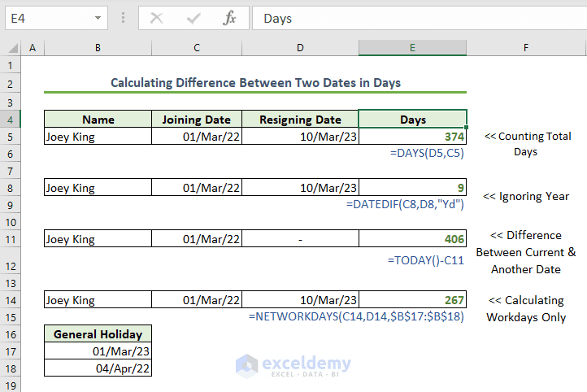Click the '=TODAY()-C11' formula text
Screen dimensions: 587x392
point(426,260)
